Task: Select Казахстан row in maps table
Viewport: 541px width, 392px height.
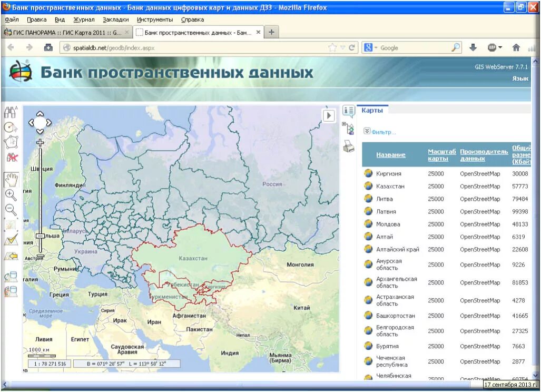Action: pyautogui.click(x=446, y=187)
